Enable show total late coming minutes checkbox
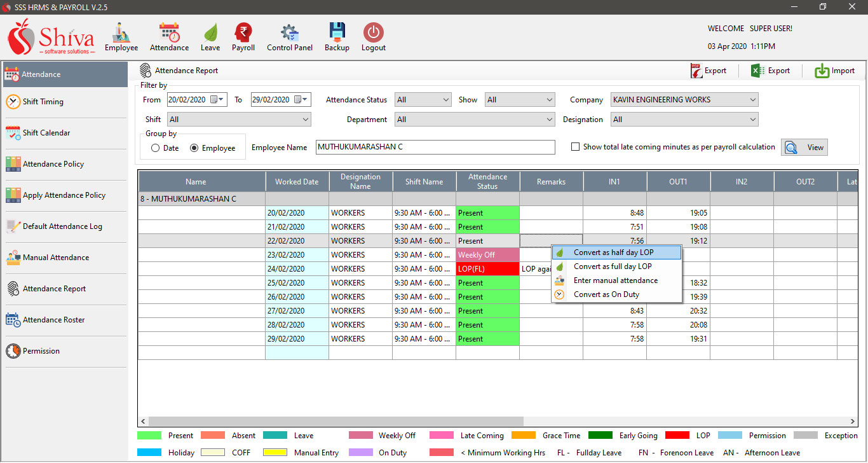The height and width of the screenshot is (463, 868). click(575, 146)
